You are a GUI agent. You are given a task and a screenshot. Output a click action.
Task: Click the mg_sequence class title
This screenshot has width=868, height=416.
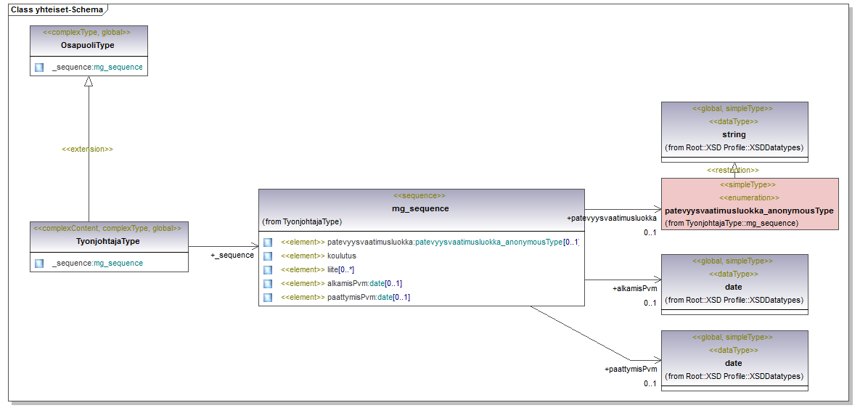coord(420,208)
